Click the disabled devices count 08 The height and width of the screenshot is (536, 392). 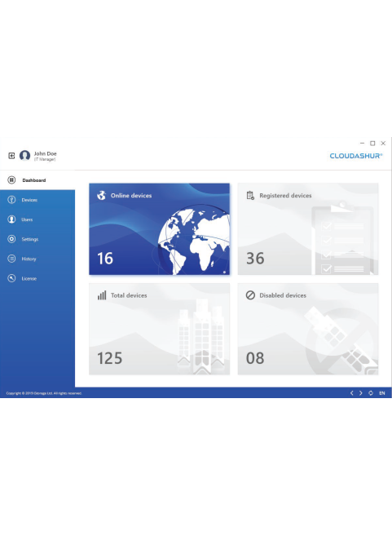(x=255, y=358)
